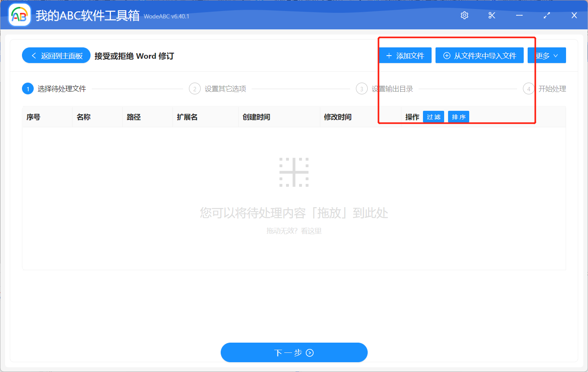Click the 返回到主面板 back button
The height and width of the screenshot is (372, 588).
tap(56, 55)
